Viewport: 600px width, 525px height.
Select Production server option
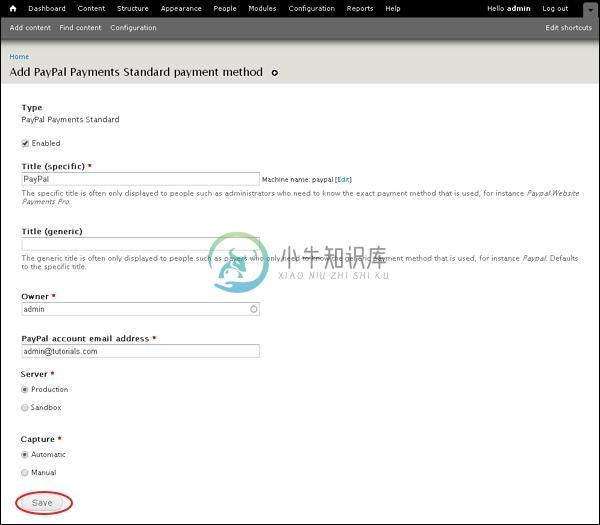coord(25,390)
